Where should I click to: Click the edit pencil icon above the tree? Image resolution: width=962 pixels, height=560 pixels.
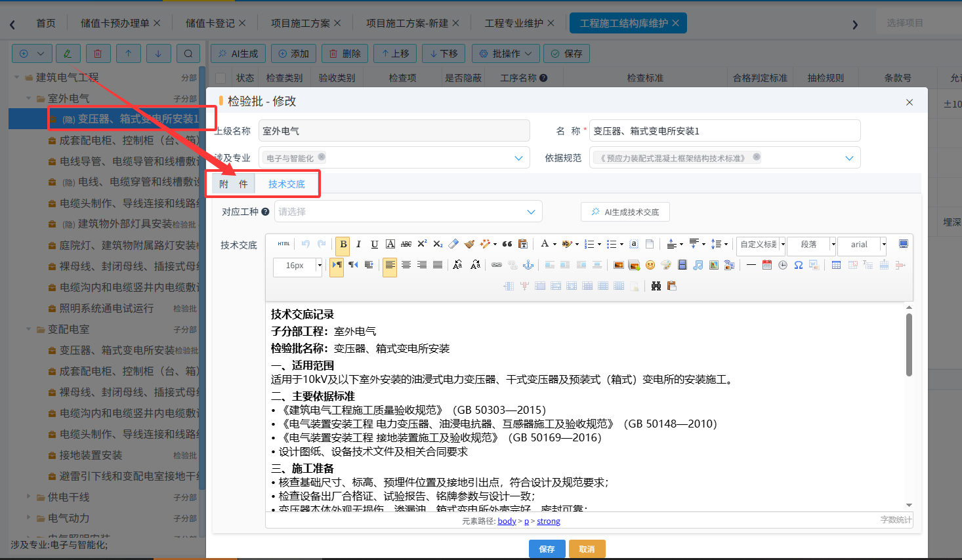[x=68, y=54]
